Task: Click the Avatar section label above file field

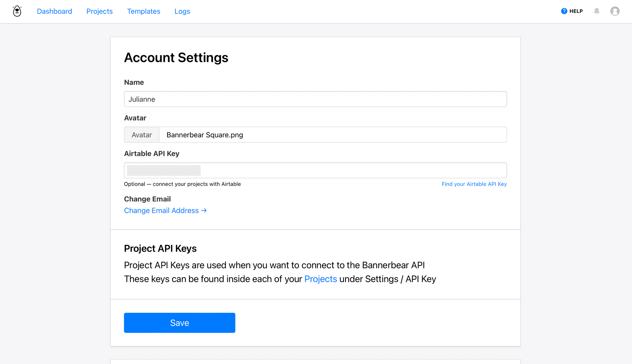Action: coord(135,118)
